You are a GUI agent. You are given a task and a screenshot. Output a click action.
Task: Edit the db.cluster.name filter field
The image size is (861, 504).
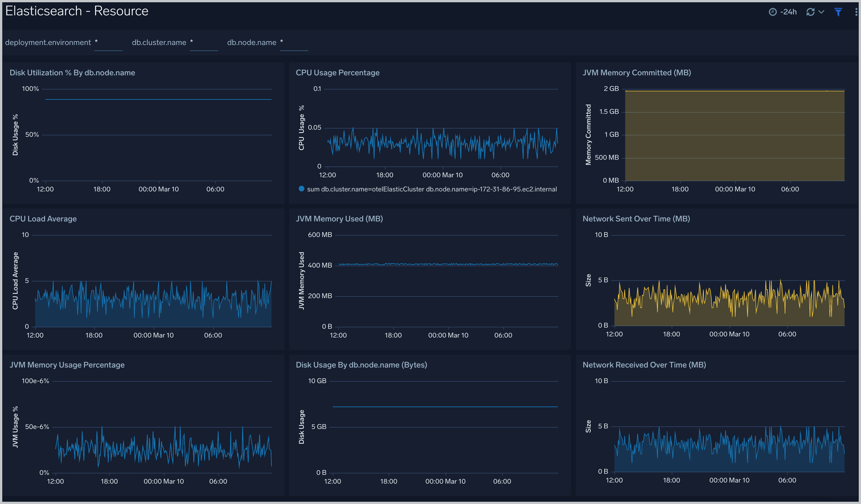(x=204, y=43)
